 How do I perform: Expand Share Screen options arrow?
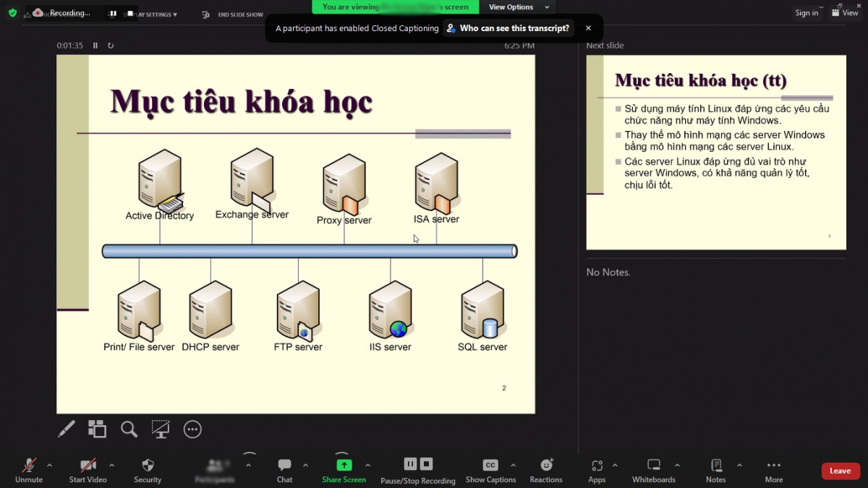click(367, 465)
